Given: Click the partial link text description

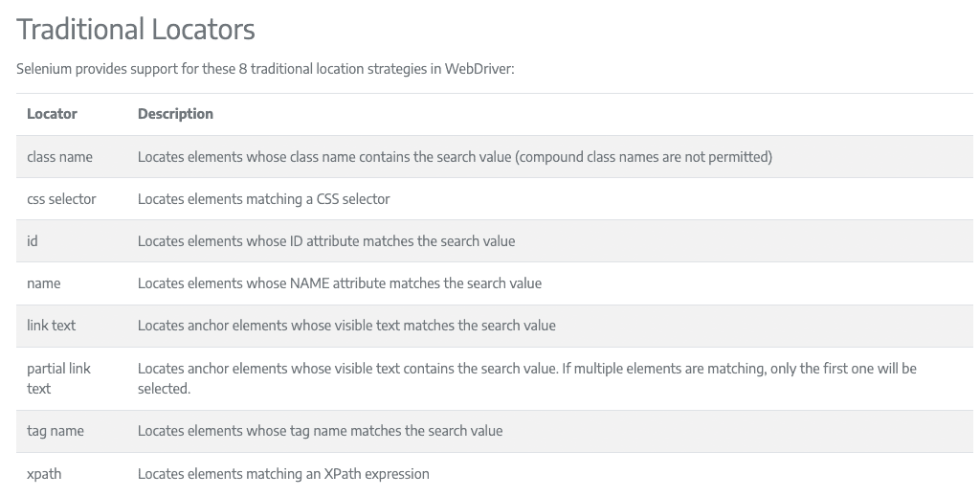Looking at the screenshot, I should pos(527,378).
